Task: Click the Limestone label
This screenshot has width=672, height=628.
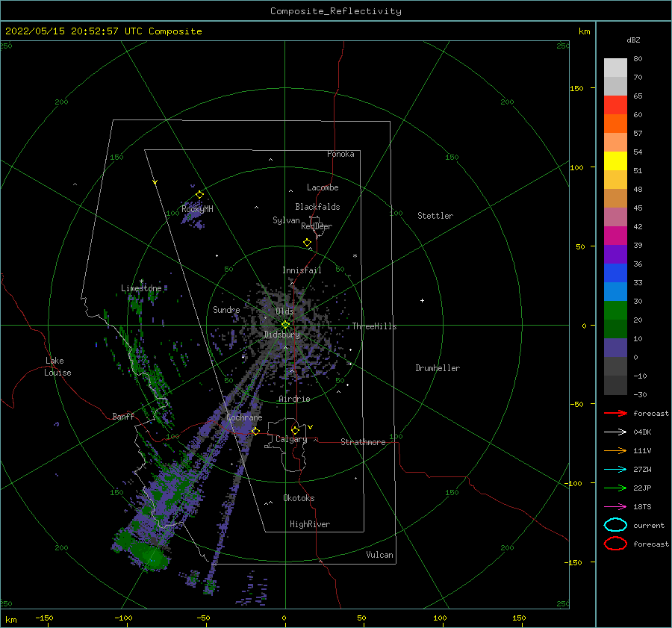Action: tap(141, 288)
